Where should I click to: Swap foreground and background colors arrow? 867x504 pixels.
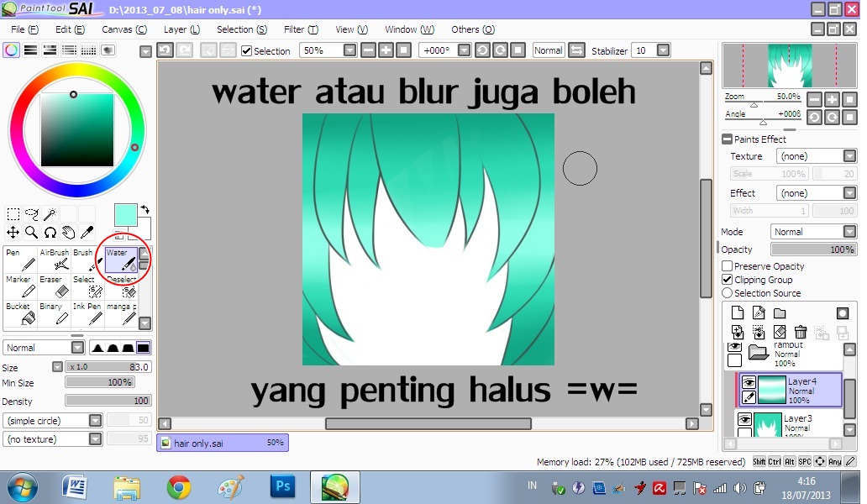tap(144, 209)
